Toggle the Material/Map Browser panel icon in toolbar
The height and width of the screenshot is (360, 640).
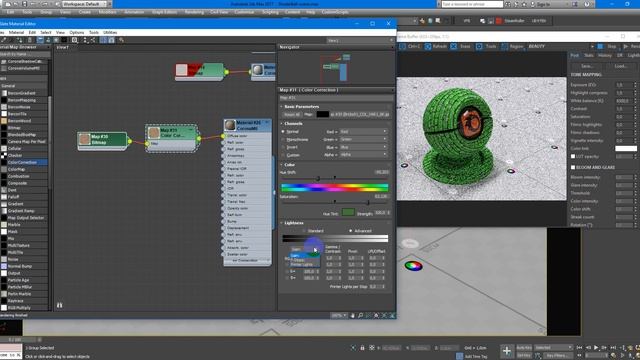103,40
